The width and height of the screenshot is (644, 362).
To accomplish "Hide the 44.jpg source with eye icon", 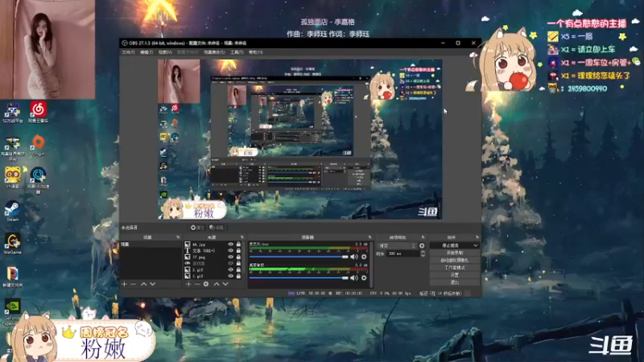I will pyautogui.click(x=230, y=245).
